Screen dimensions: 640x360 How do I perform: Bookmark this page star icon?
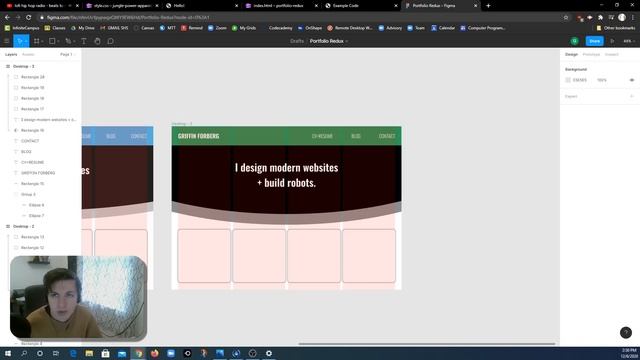(566, 18)
